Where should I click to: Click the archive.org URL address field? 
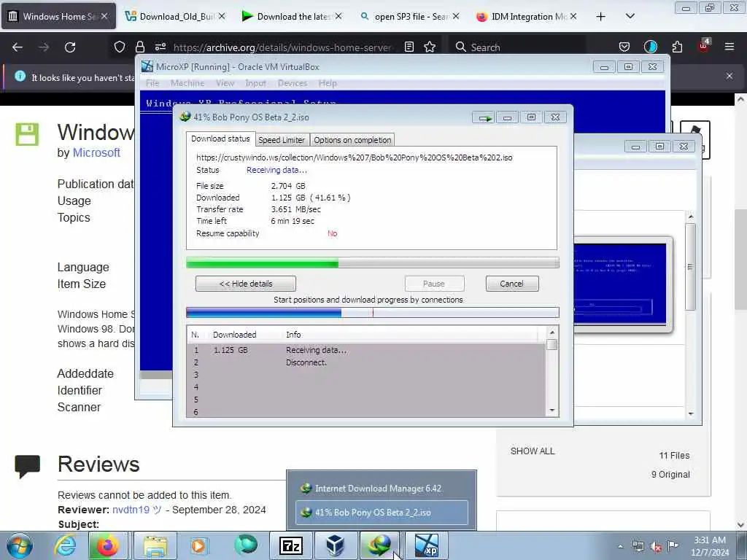283,47
